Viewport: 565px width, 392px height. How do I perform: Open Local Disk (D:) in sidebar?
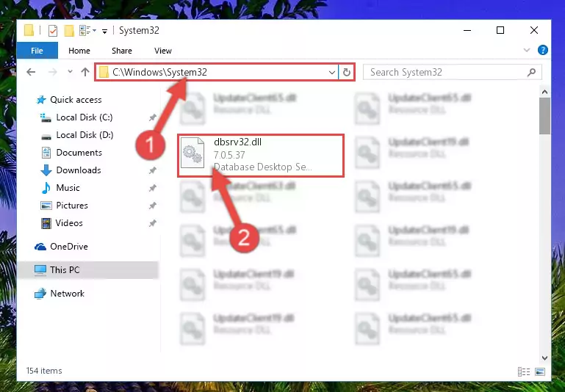[84, 135]
